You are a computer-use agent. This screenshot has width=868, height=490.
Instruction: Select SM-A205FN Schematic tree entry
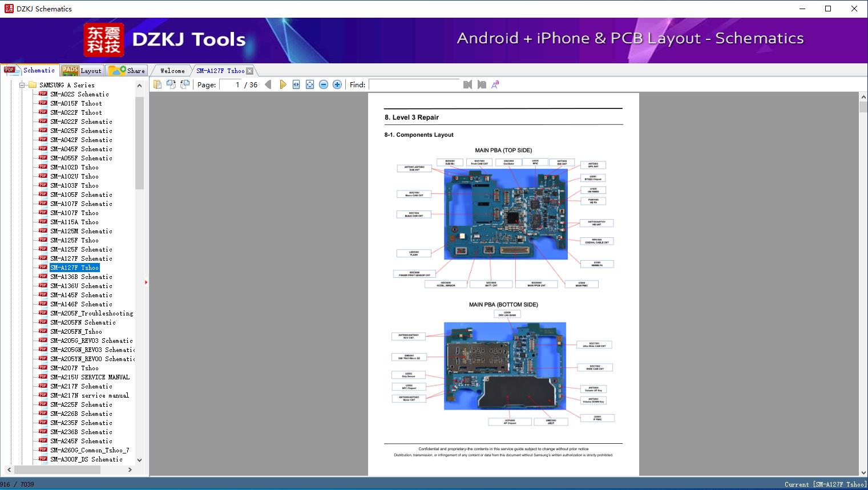click(83, 322)
